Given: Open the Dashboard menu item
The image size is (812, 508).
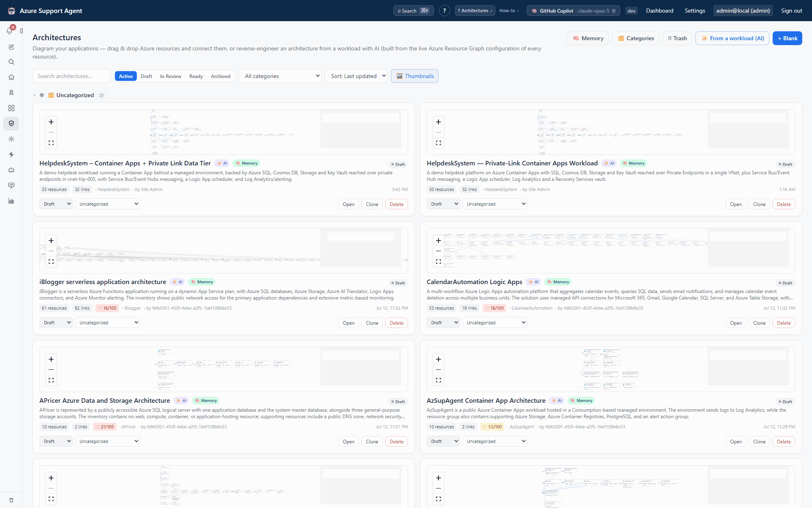Looking at the screenshot, I should coord(659,11).
